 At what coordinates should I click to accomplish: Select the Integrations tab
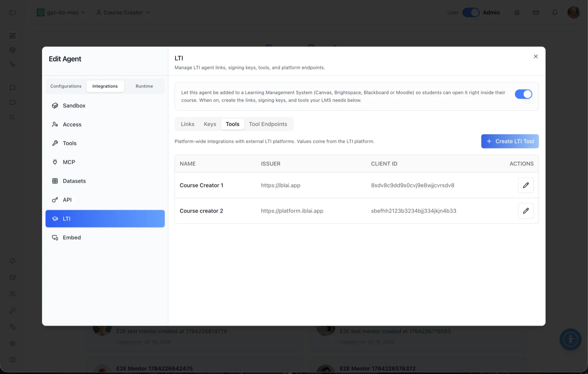(105, 86)
